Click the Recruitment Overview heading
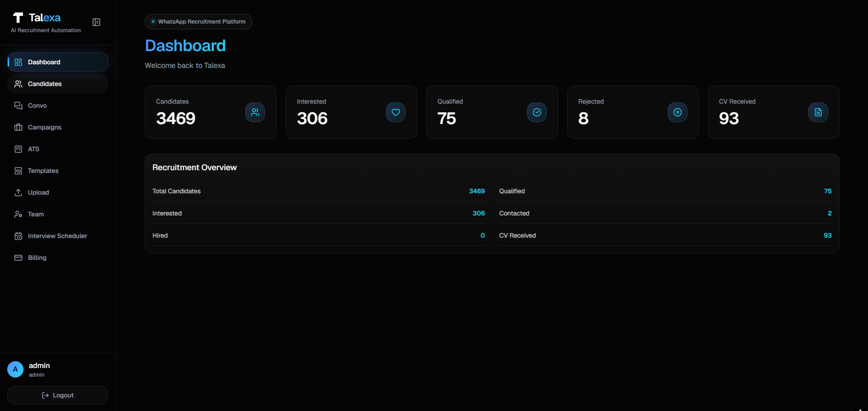The image size is (868, 411). pyautogui.click(x=194, y=167)
